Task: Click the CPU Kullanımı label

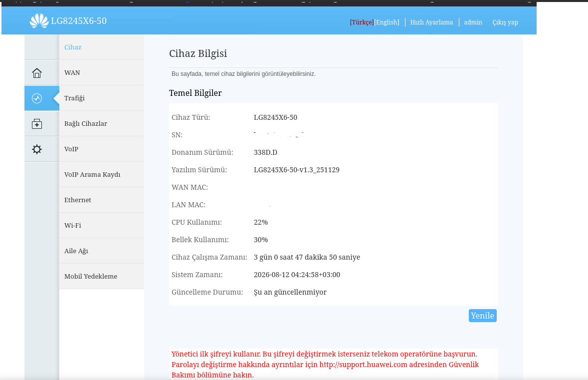Action: tap(196, 223)
